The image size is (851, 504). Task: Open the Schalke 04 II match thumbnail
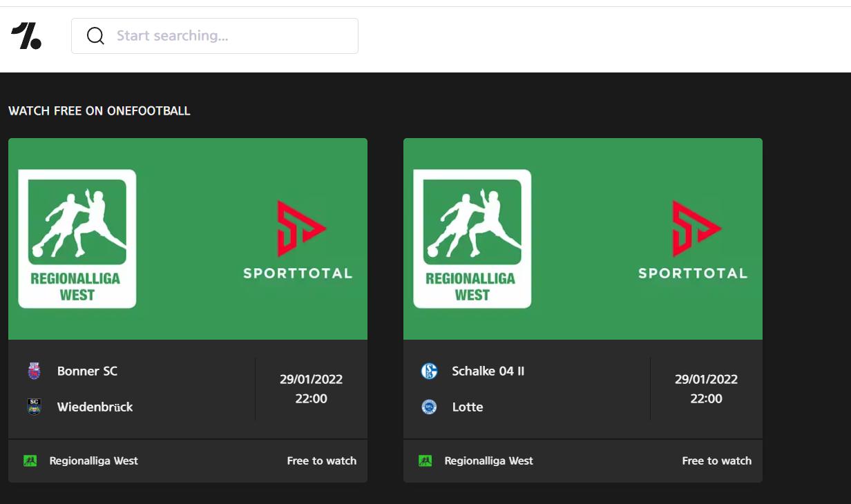point(583,239)
